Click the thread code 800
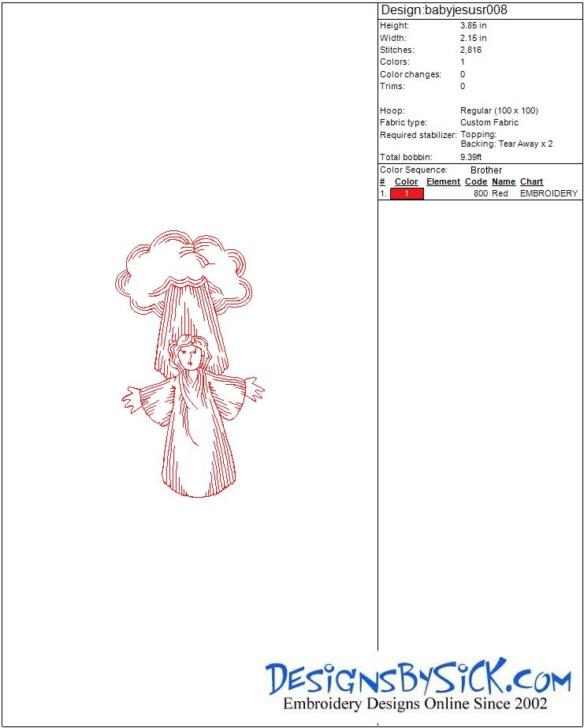Screen dimensions: 584x728 pos(481,193)
